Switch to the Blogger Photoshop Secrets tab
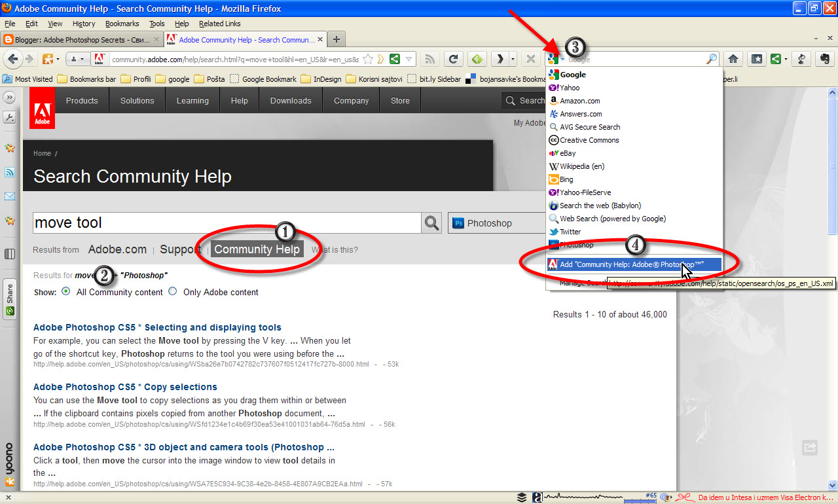This screenshot has width=838, height=504. [79, 39]
